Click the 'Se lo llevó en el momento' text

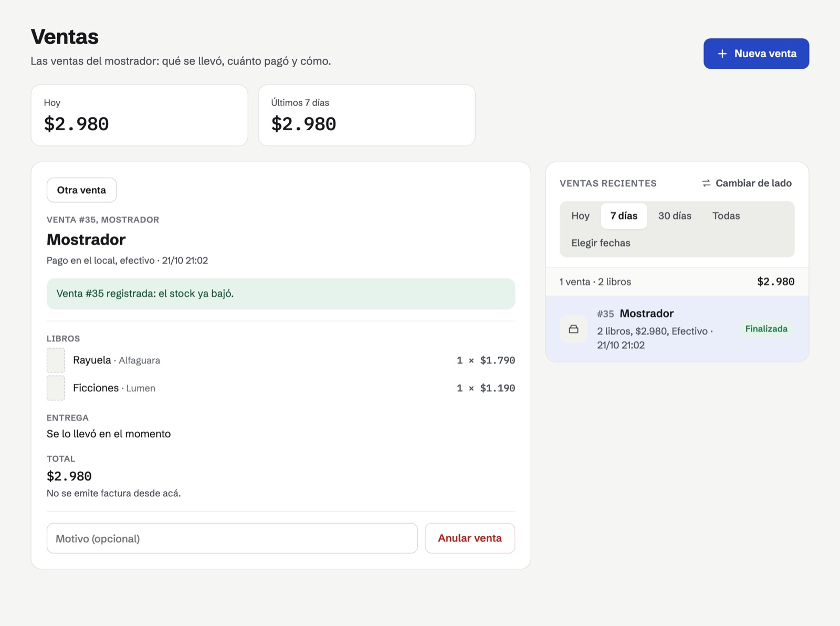(x=109, y=434)
